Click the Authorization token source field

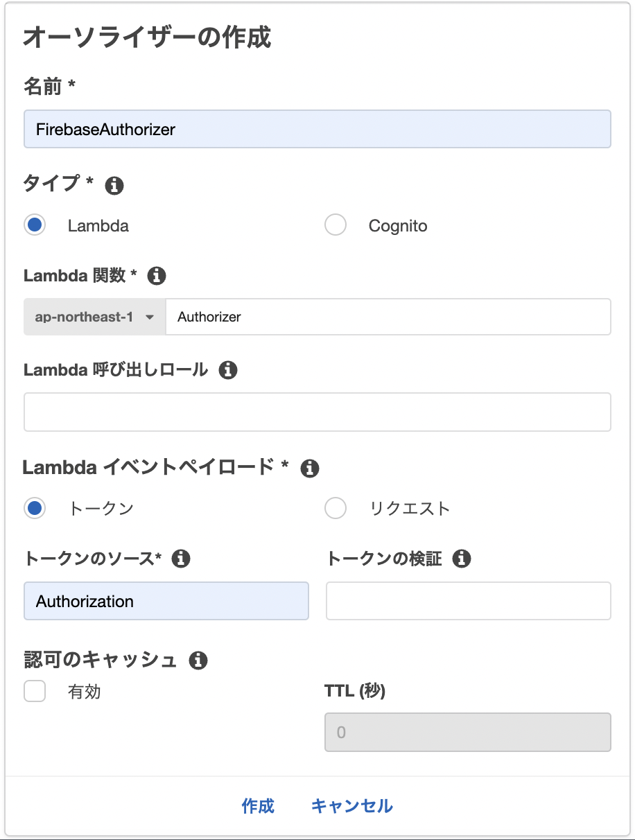[166, 601]
